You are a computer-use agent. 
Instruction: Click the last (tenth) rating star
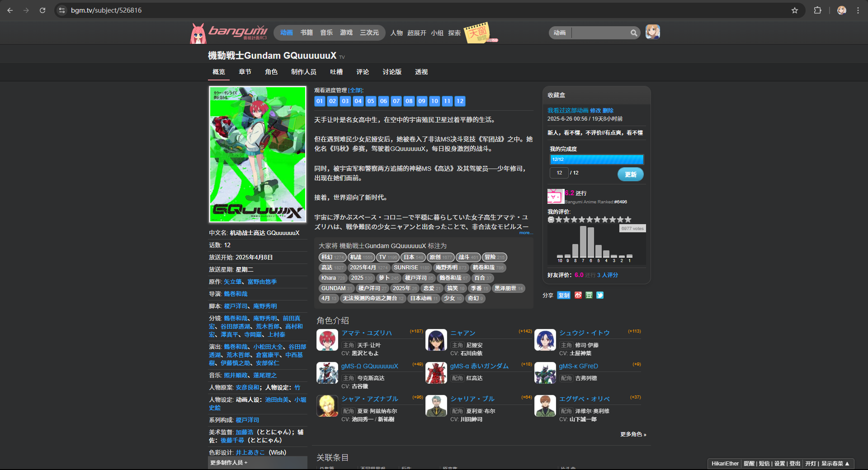628,220
